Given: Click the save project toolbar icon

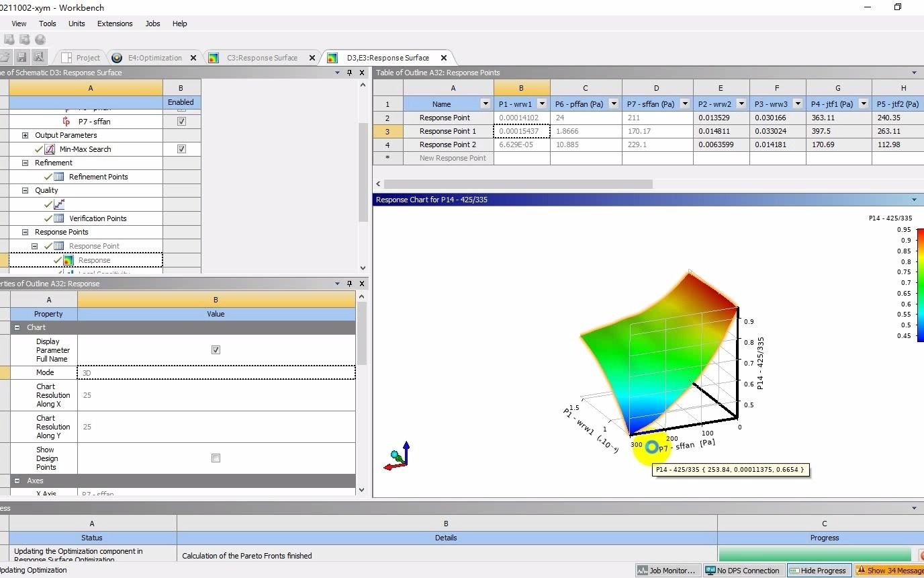Looking at the screenshot, I should pos(21,57).
